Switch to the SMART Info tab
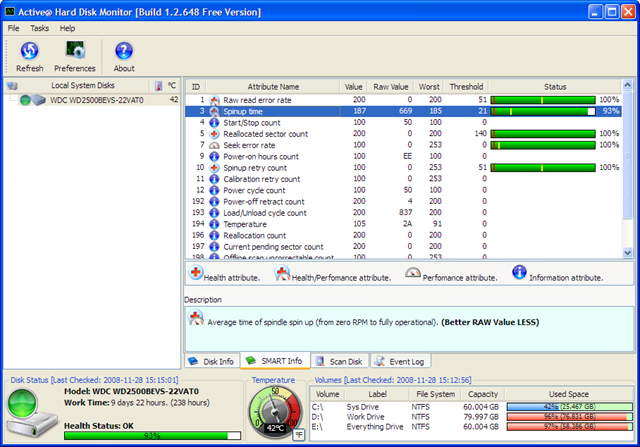The width and height of the screenshot is (640, 447). 275,361
